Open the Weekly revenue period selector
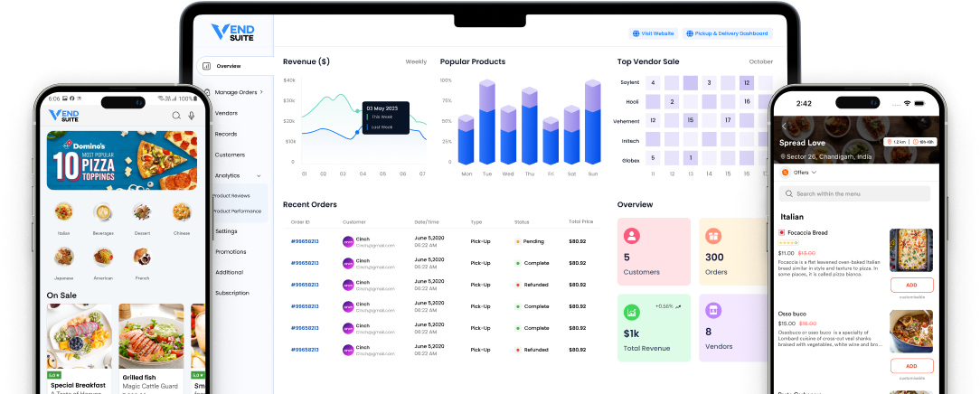 416,62
